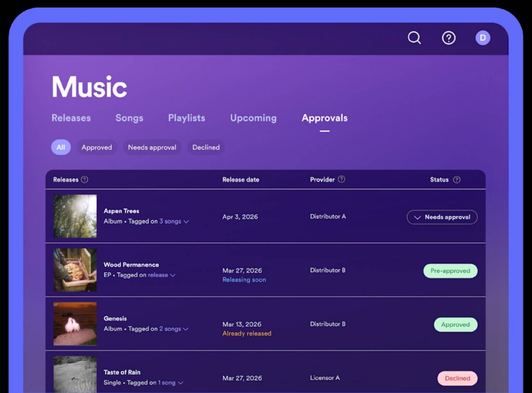Filter list by Needs approval chip
532x393 pixels.
point(152,148)
